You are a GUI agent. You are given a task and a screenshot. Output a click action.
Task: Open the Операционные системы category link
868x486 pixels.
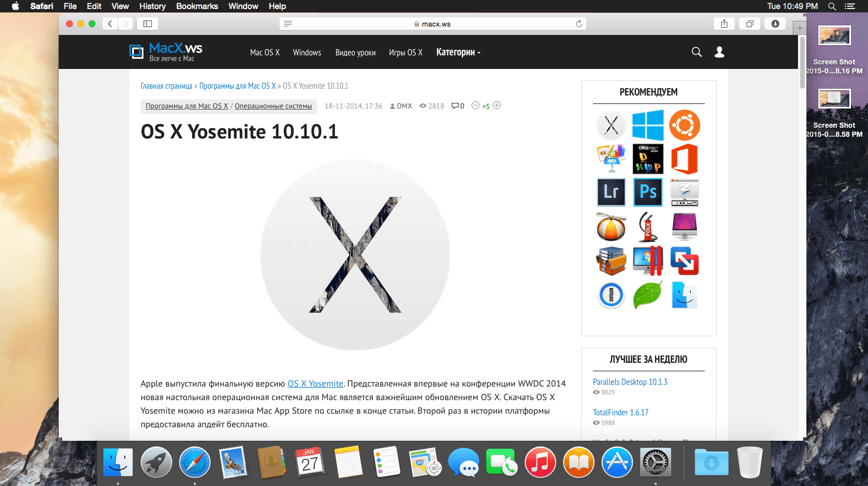click(273, 106)
